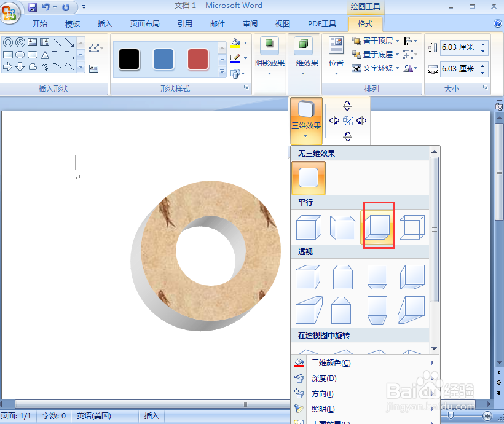Select the donut shape in shapes gallery
The width and height of the screenshot is (504, 424).
tap(8, 42)
